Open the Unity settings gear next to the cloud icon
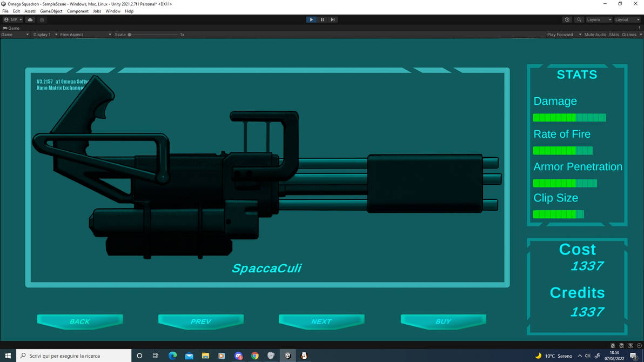The height and width of the screenshot is (362, 644). (x=42, y=20)
